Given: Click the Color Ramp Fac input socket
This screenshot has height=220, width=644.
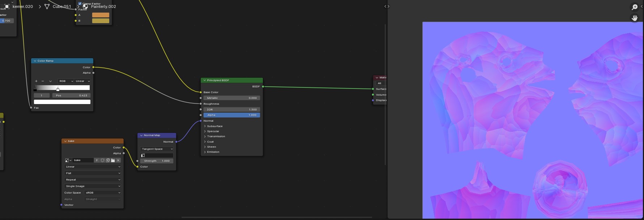Looking at the screenshot, I should [31, 108].
